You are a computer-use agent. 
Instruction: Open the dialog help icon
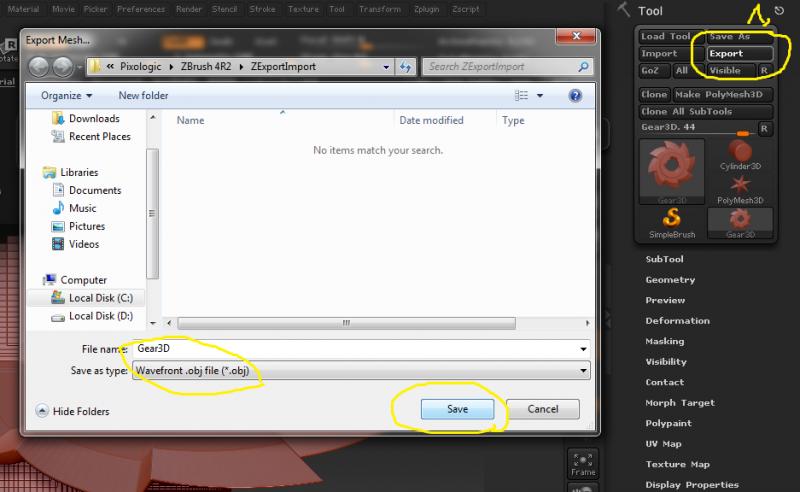575,95
